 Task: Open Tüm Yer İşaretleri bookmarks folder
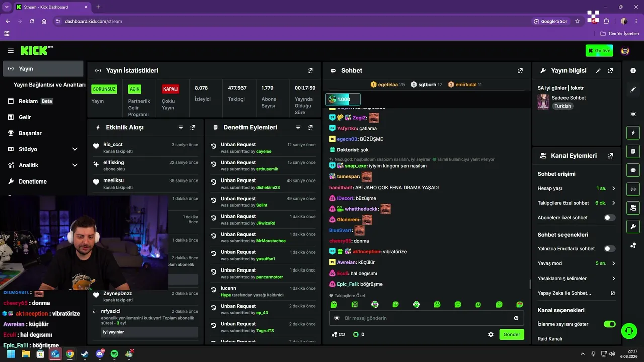point(620,34)
